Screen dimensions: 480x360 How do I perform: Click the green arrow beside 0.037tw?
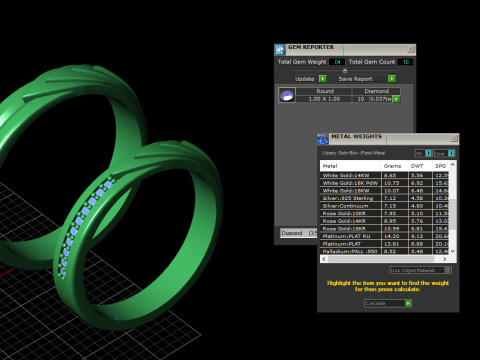point(396,99)
